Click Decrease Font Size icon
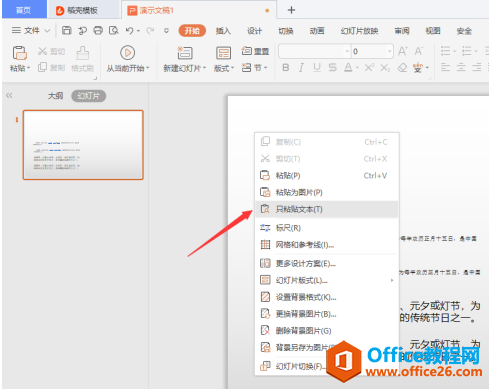Image resolution: width=489 pixels, height=389 pixels. click(419, 51)
